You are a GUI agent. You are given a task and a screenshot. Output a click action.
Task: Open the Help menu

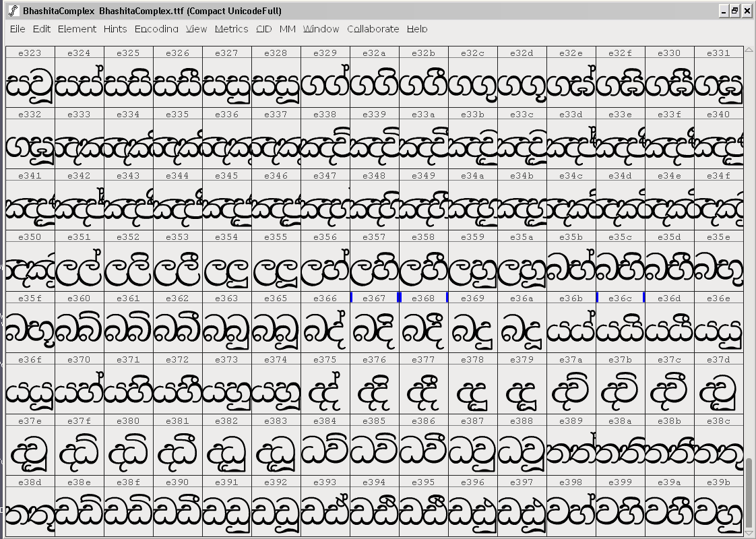[416, 29]
